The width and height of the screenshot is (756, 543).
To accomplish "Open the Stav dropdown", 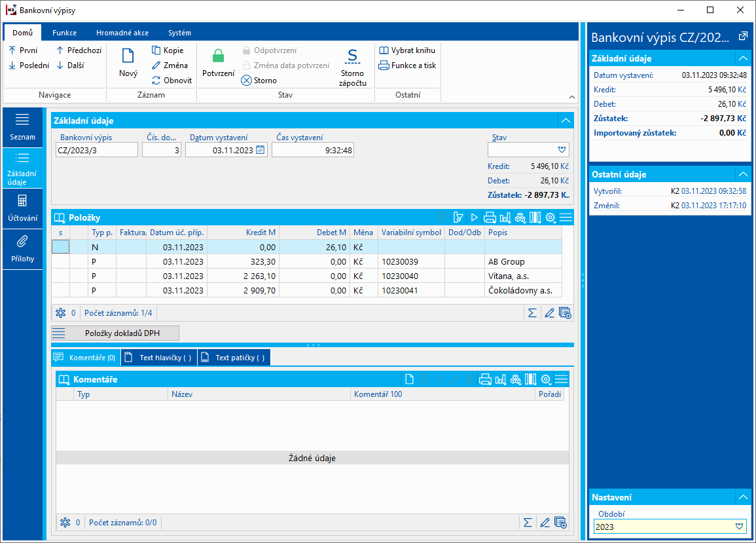I will point(561,150).
